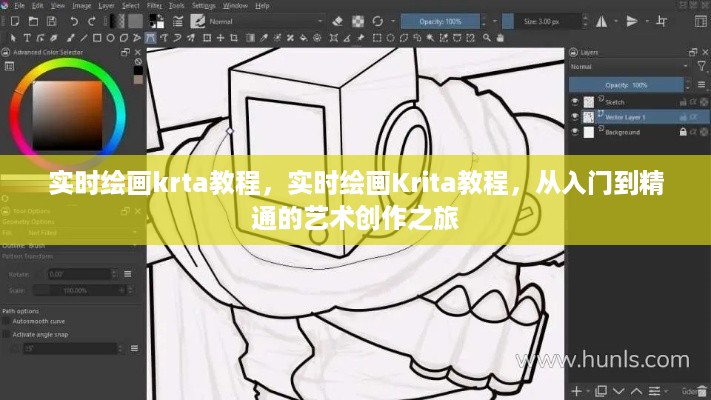Enable Autosmooth curve checkbox
711x400 pixels.
[6, 321]
